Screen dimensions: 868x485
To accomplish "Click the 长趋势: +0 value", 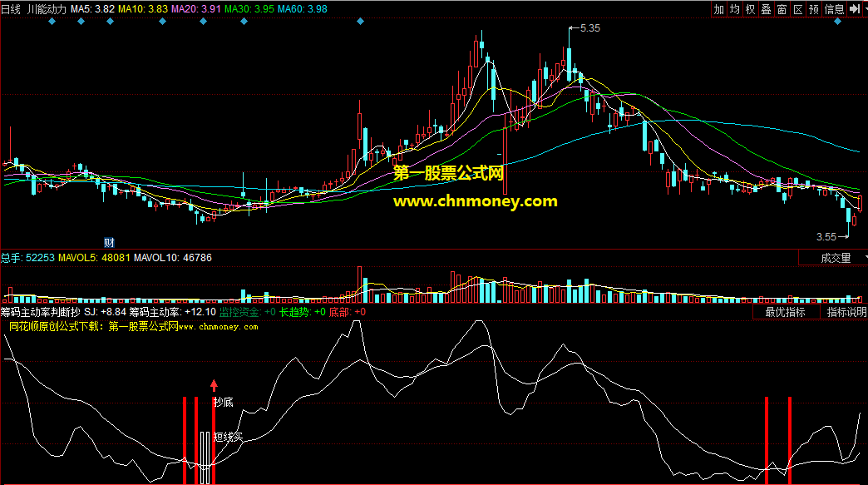I will click(303, 312).
